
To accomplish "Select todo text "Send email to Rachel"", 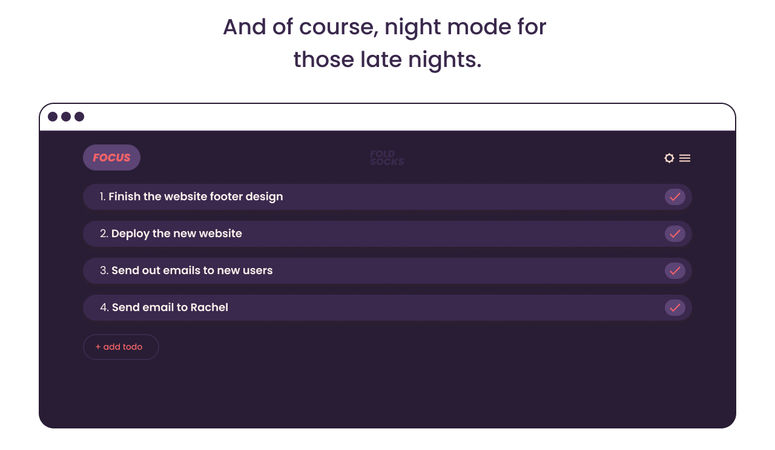I will click(x=170, y=307).
